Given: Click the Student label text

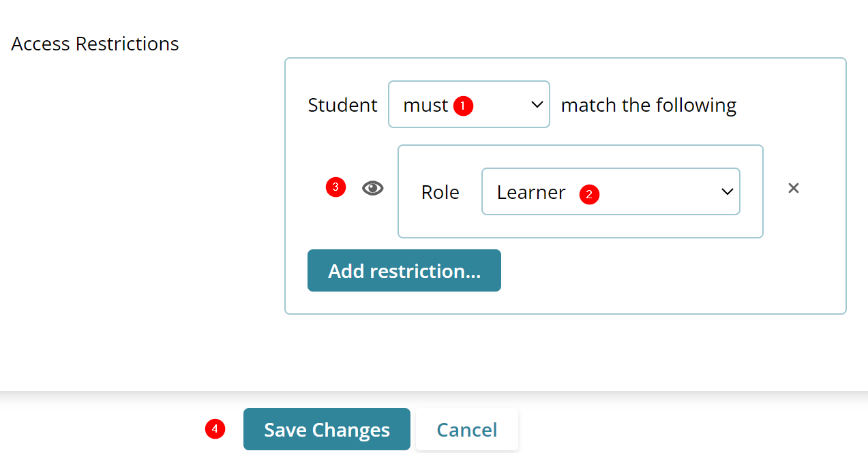Looking at the screenshot, I should click(342, 105).
